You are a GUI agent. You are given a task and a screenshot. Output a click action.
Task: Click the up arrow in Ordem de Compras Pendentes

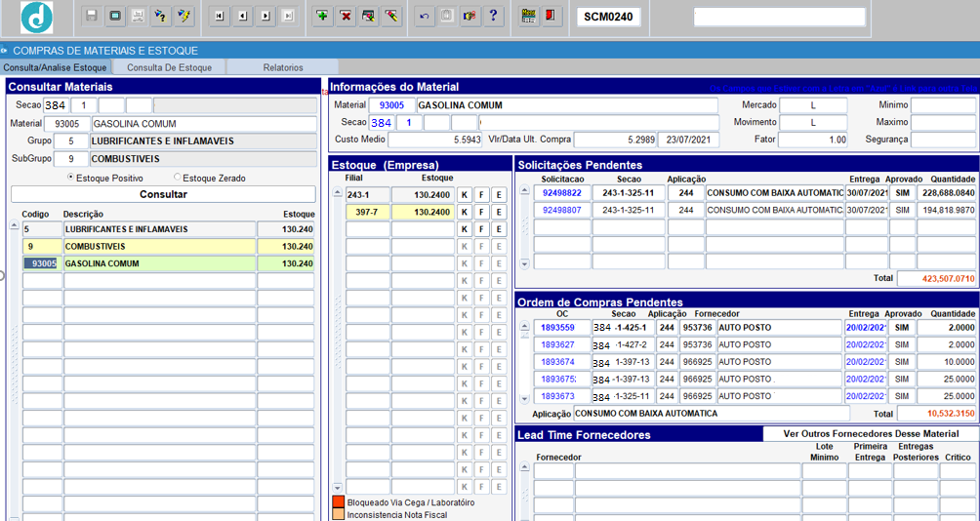click(x=524, y=326)
